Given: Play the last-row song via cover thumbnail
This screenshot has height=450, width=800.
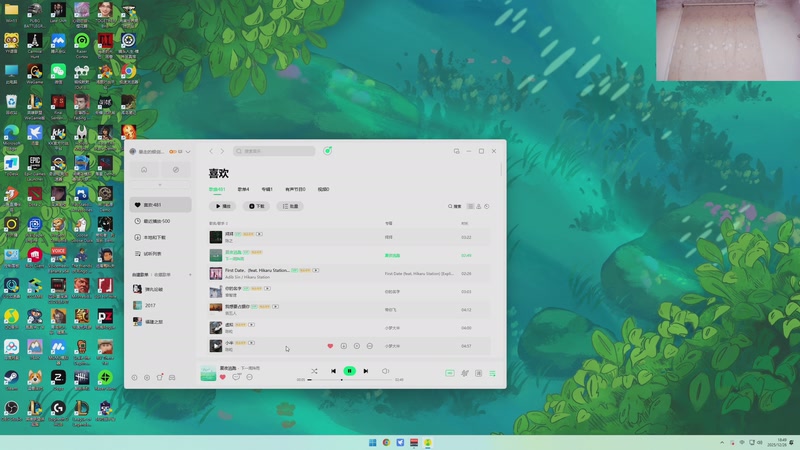Looking at the screenshot, I should tap(216, 346).
